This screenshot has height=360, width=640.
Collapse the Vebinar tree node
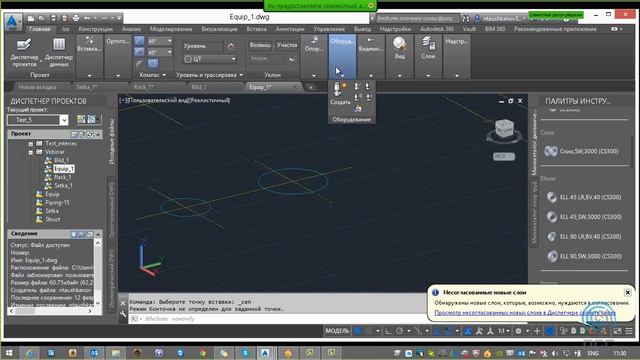(31, 152)
